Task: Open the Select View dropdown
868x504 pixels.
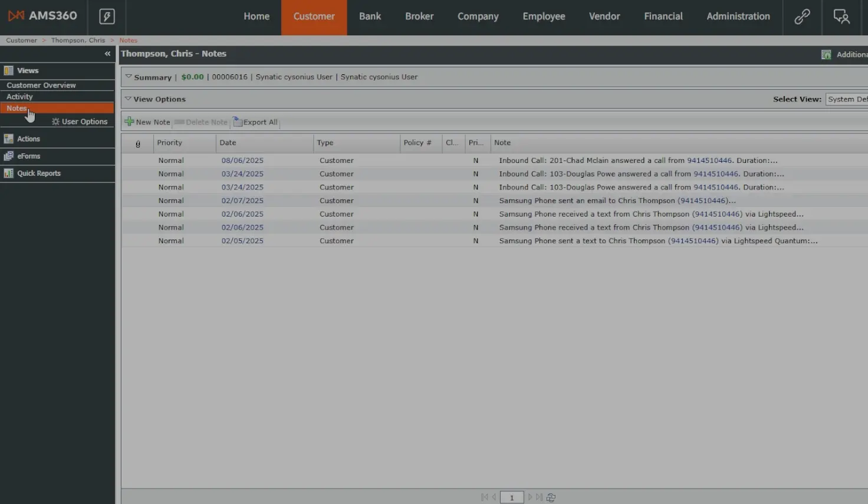Action: click(x=847, y=99)
